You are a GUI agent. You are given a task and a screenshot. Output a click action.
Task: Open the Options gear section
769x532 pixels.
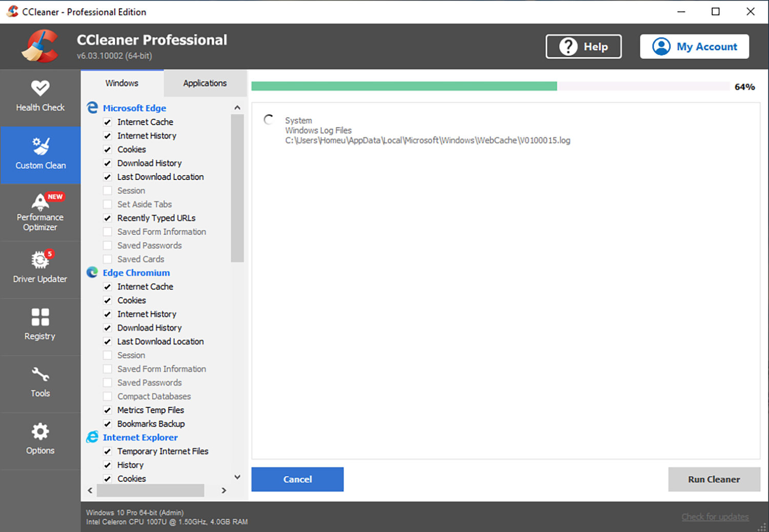40,441
